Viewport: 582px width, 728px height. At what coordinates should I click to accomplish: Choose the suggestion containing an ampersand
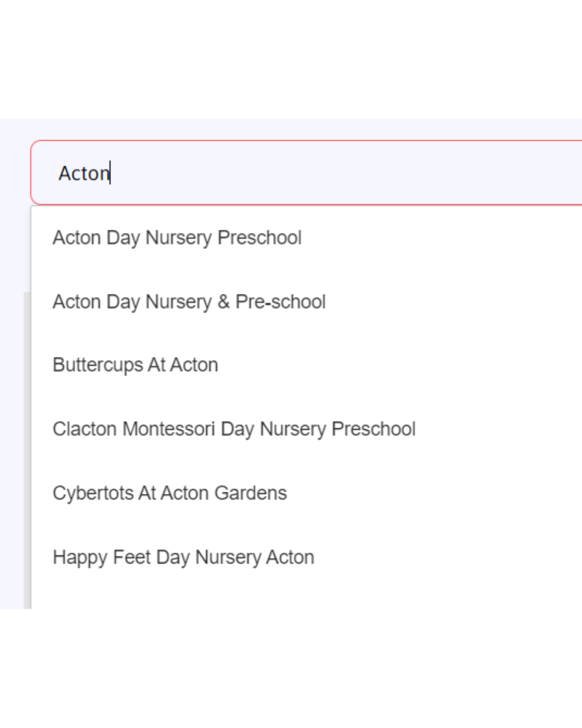click(x=306, y=301)
